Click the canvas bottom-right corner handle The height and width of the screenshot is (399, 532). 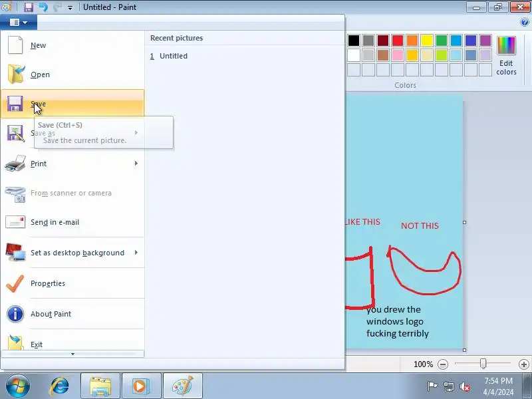(464, 350)
